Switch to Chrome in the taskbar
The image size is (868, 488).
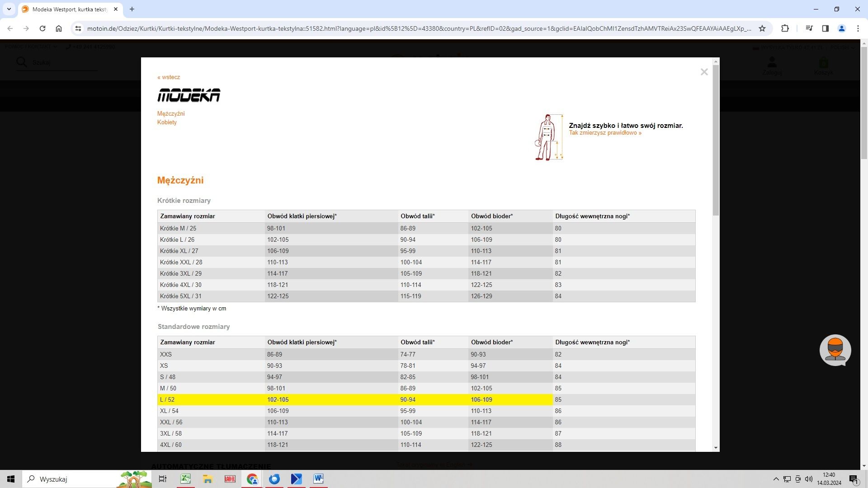(252, 479)
